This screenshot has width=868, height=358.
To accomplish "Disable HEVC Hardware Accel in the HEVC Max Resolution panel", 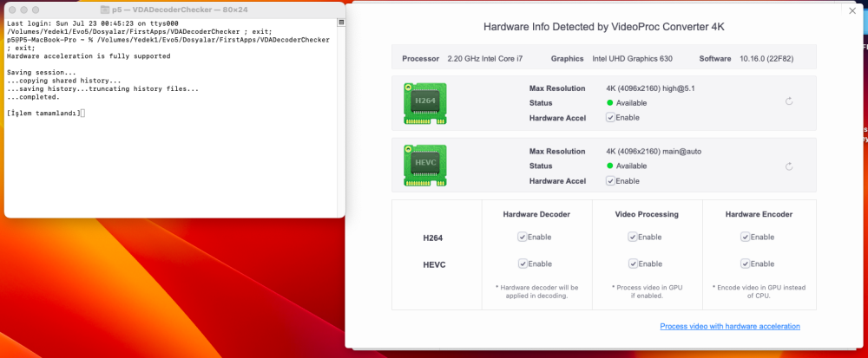I will [x=610, y=180].
